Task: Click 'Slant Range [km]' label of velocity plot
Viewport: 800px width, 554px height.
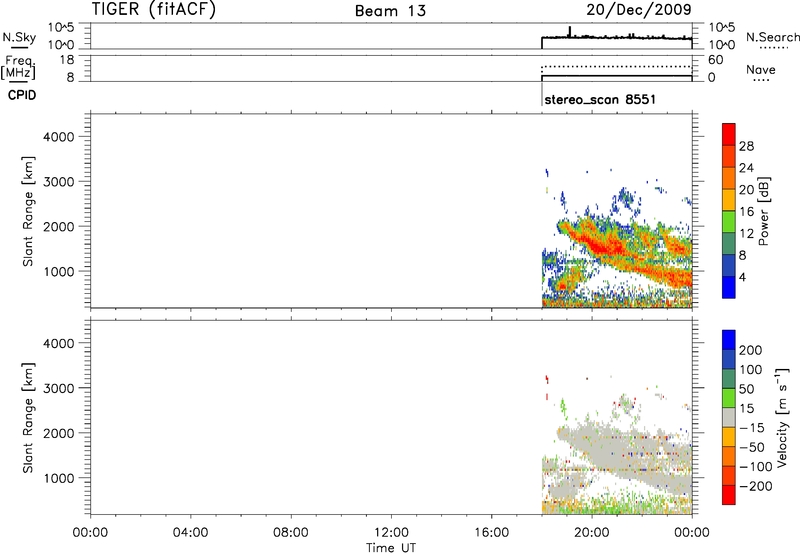Action: [28, 418]
